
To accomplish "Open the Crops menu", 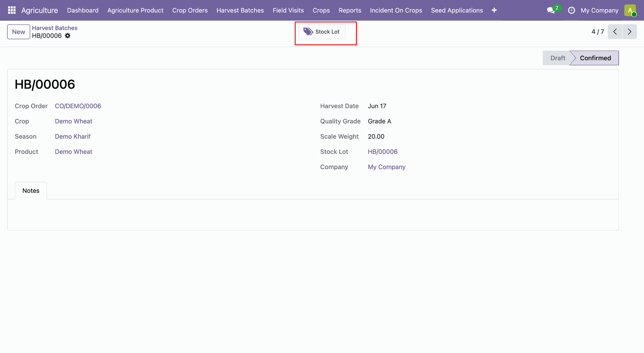I will coord(321,10).
